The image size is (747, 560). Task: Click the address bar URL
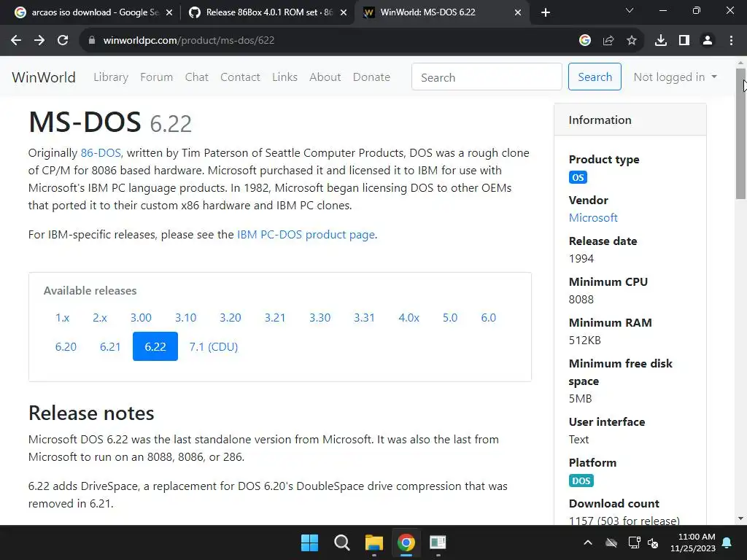[189, 41]
